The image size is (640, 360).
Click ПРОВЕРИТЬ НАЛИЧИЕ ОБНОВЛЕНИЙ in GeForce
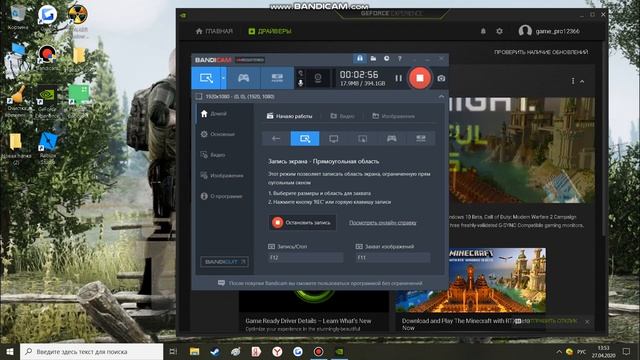(x=541, y=52)
